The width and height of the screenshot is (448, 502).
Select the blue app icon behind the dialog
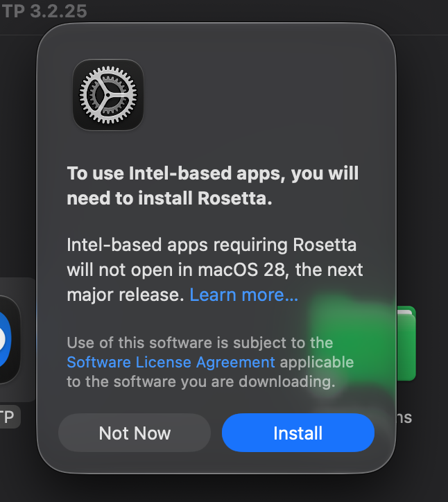(x=10, y=339)
